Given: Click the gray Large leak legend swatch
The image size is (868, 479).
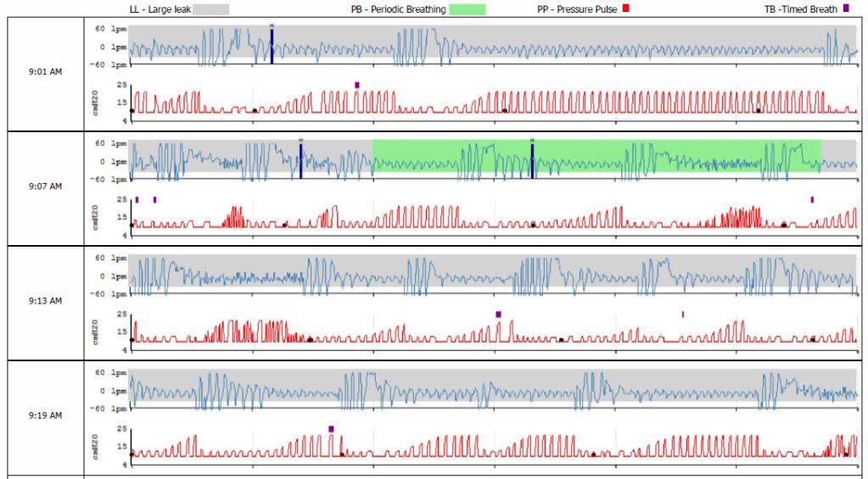Looking at the screenshot, I should pos(211,9).
